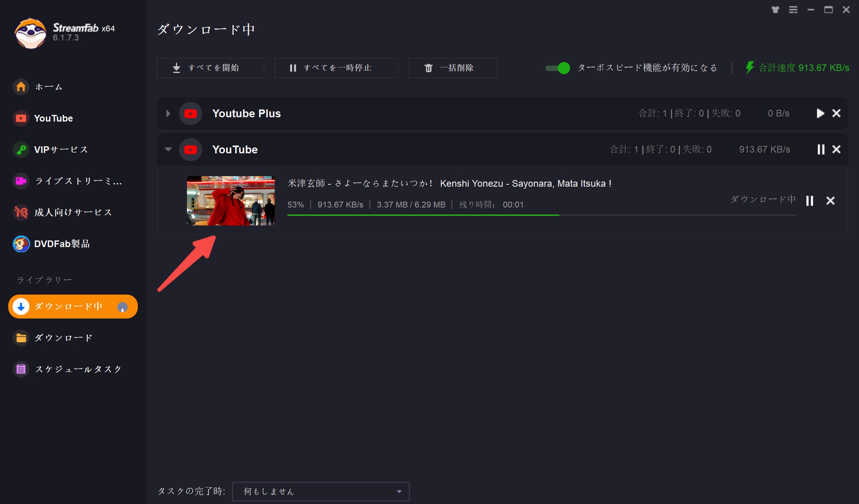Click 3.37 MB / 6.29 MB size text
The image size is (859, 504).
[x=411, y=205]
